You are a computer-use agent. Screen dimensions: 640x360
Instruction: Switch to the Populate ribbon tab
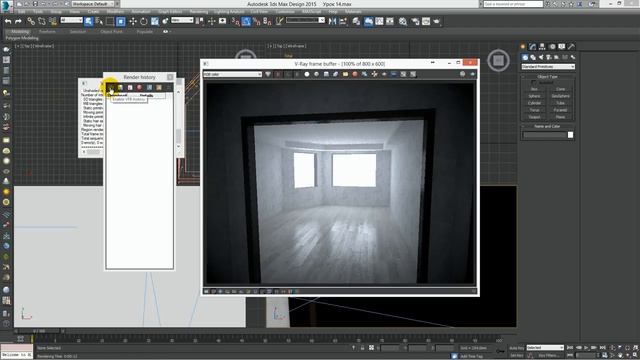click(x=144, y=31)
